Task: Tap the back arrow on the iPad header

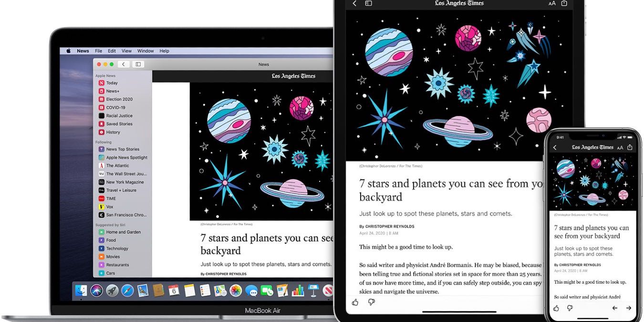Action: pyautogui.click(x=354, y=3)
